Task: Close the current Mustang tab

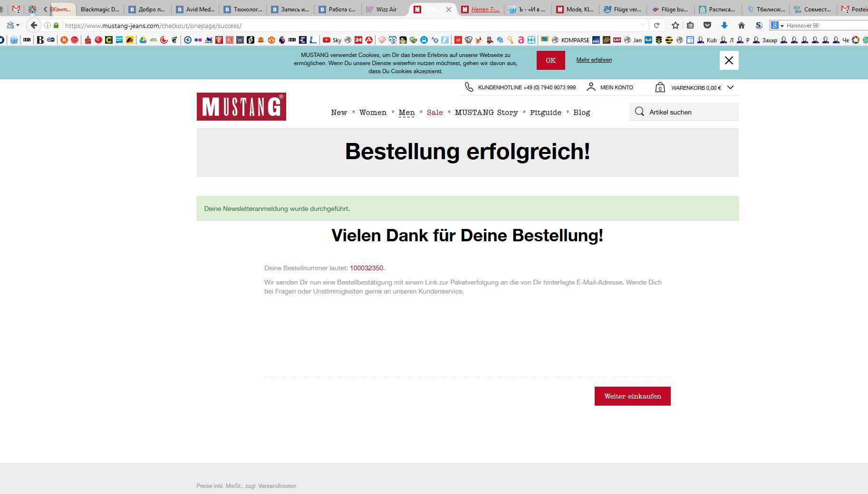Action: click(x=449, y=9)
